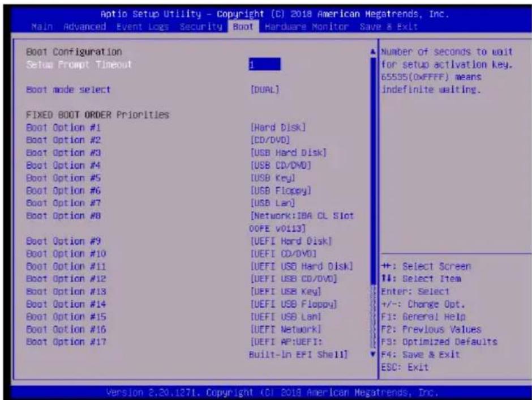The image size is (532, 400).
Task: Select the Boot Option #7 label
Action: [63, 203]
